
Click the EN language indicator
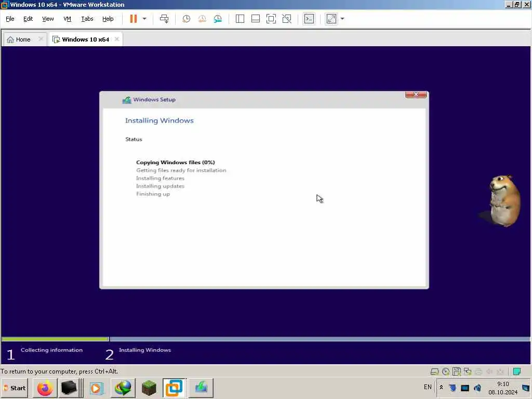(x=428, y=387)
